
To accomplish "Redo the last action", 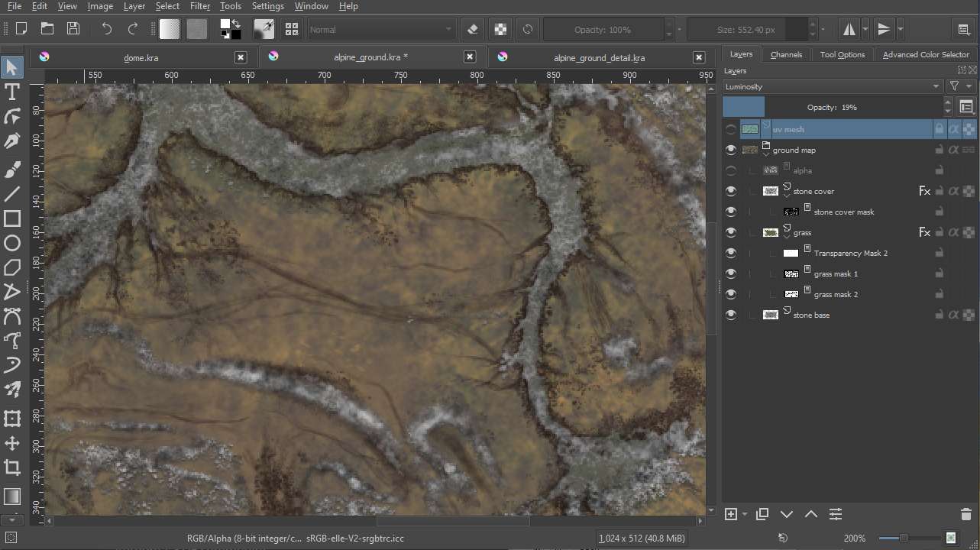I will point(133,29).
